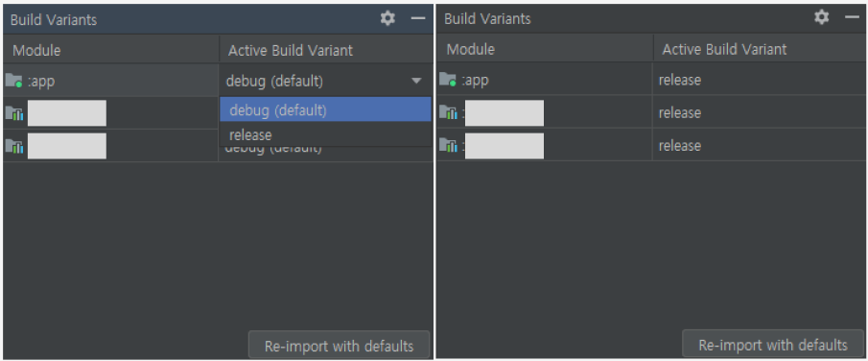Image resolution: width=868 pixels, height=361 pixels.
Task: Open the :app release variant cell on right
Action: (760, 80)
